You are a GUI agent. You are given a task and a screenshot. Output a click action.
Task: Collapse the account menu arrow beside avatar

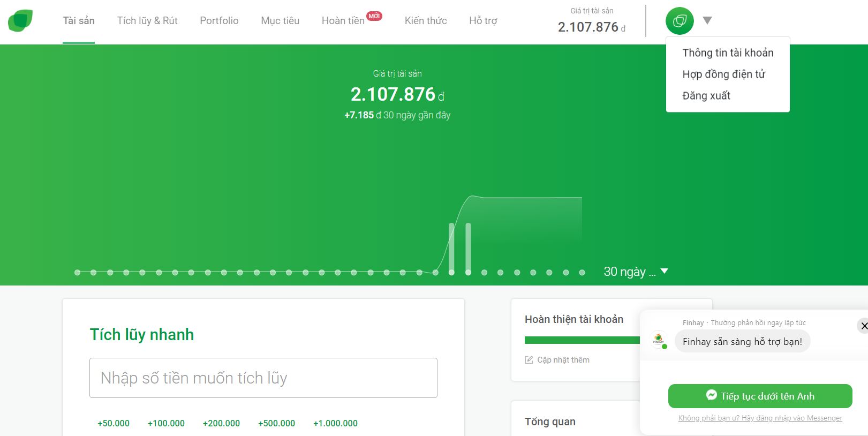[x=707, y=20]
